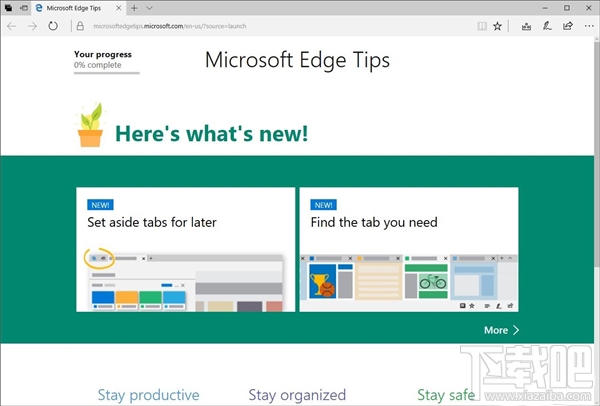Image resolution: width=600 pixels, height=406 pixels.
Task: Share this page
Action: click(x=568, y=26)
